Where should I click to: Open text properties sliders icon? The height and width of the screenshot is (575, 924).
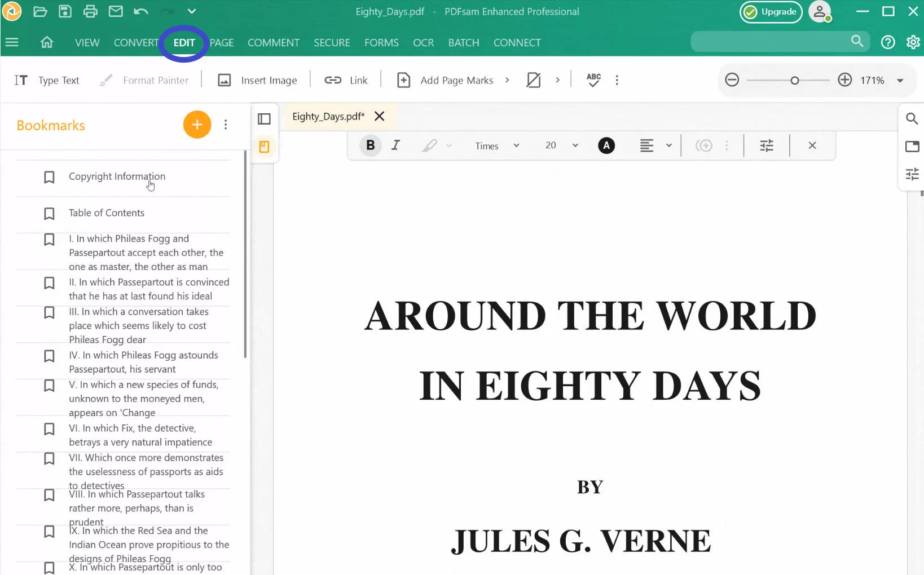[x=767, y=146]
